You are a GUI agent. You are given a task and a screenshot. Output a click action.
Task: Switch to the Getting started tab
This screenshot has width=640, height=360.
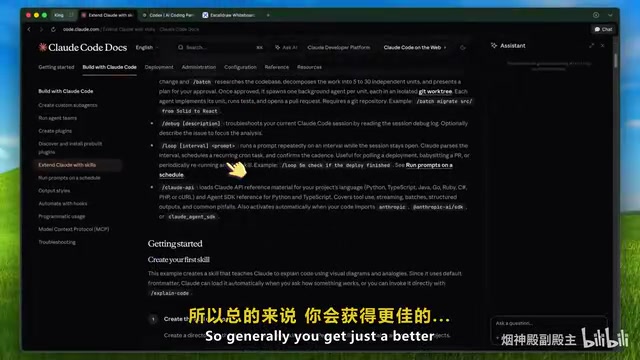click(56, 67)
